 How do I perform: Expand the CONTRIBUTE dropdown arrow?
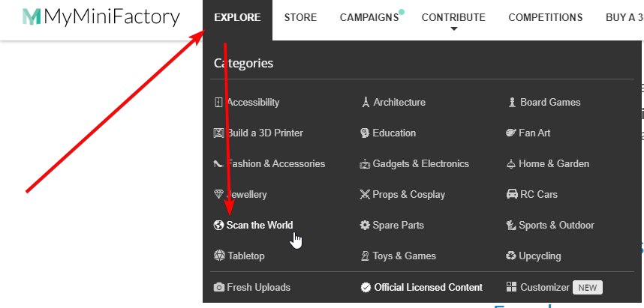click(x=454, y=29)
